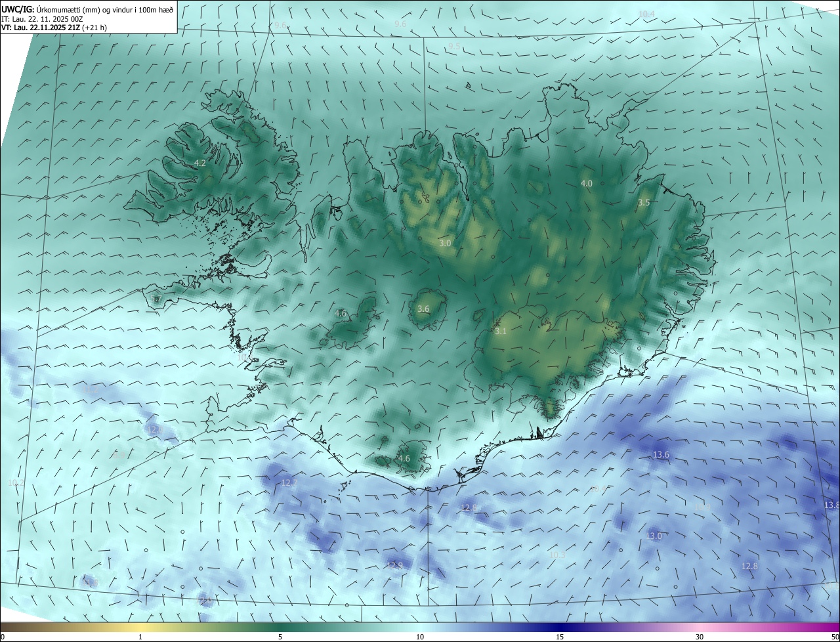Click the 10.2 value at the map's left edge
Screen dimensions: 840x642
pos(16,482)
